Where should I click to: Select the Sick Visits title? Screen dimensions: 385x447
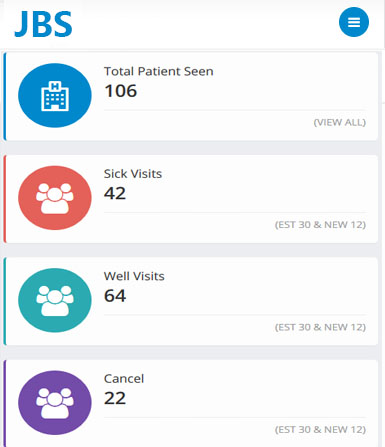click(133, 174)
